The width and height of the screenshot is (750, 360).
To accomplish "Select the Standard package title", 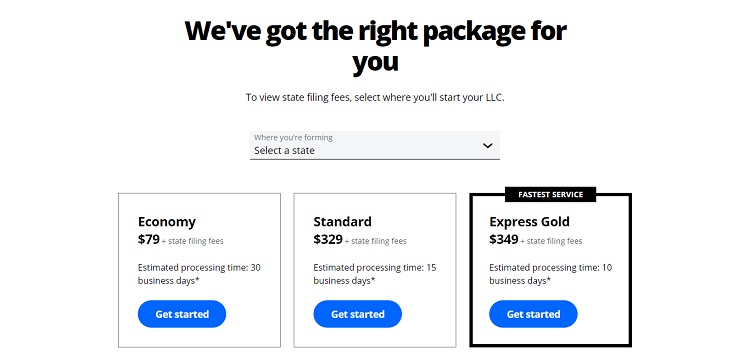I will pos(342,222).
